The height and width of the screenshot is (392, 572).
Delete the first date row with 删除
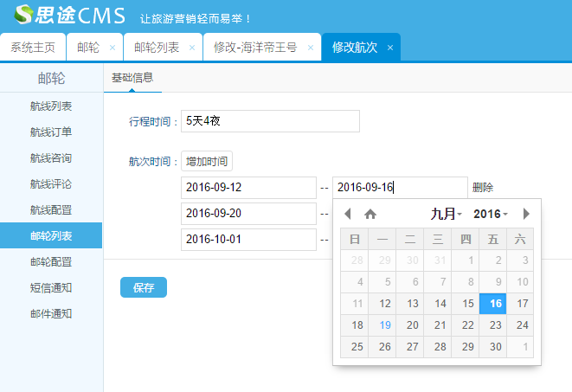click(x=483, y=188)
